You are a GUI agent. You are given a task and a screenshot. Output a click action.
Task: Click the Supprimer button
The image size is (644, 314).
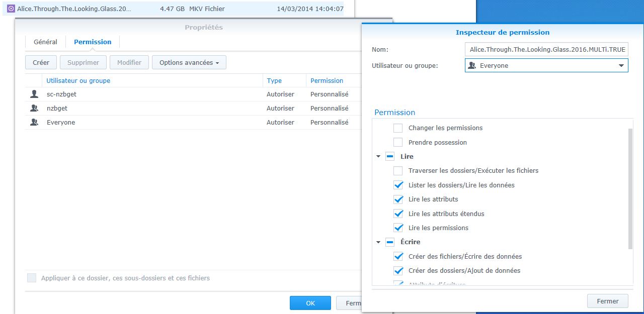pos(84,62)
